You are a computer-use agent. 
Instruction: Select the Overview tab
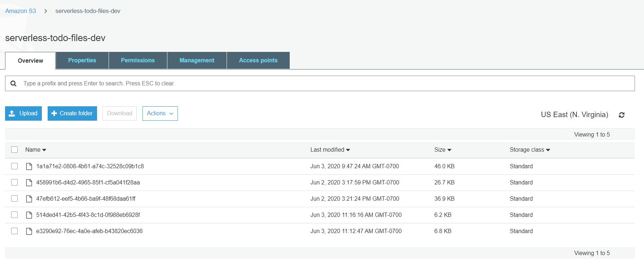point(30,61)
